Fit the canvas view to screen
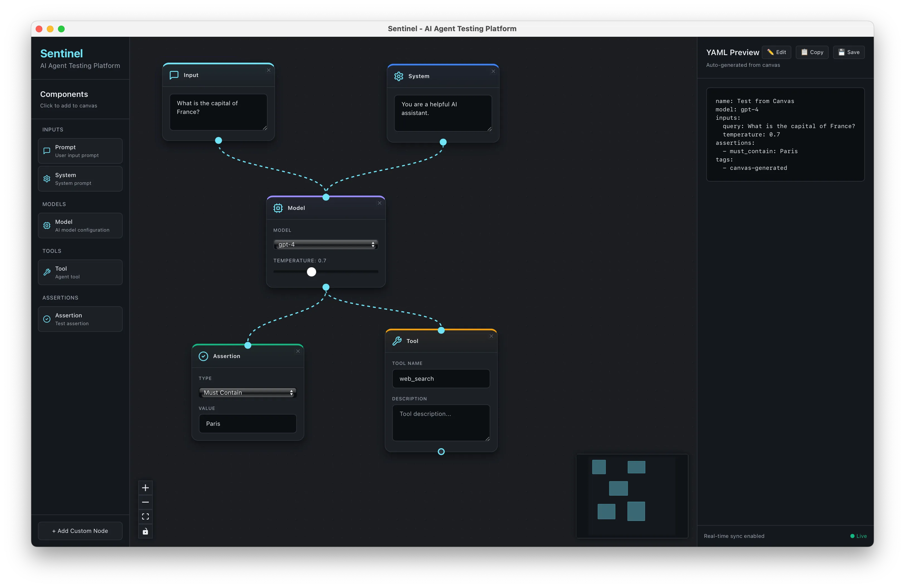 [145, 517]
